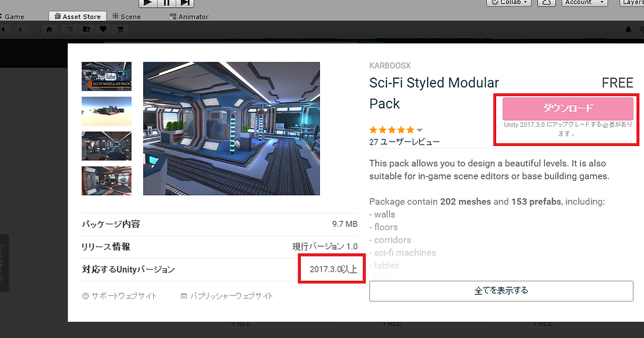Open the Account dropdown
Viewport: 644px width, 338px height.
584,3
